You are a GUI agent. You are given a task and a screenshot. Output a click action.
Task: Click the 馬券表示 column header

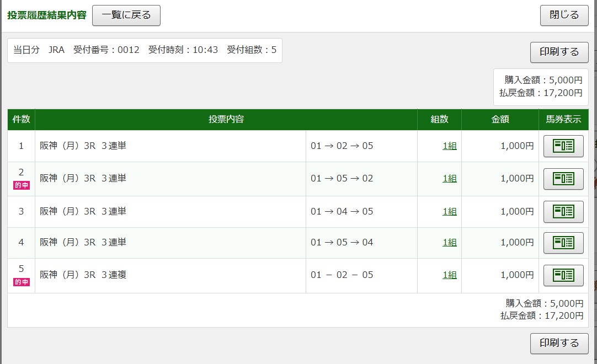563,120
